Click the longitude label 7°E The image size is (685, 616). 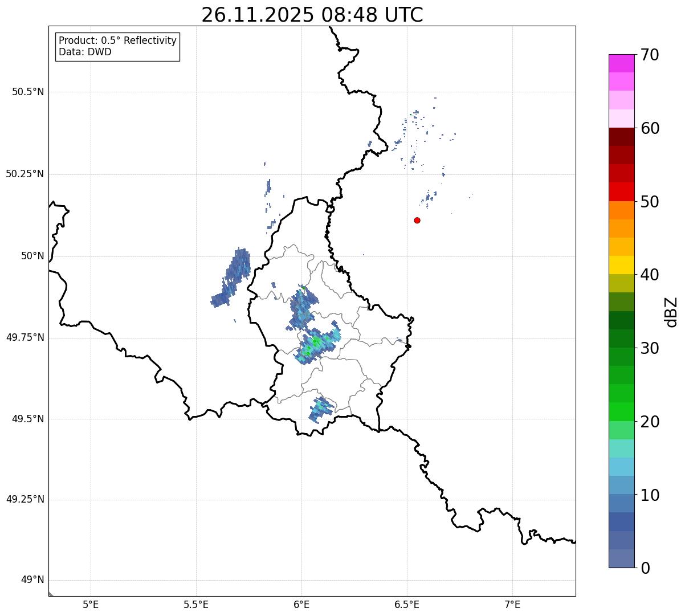click(512, 604)
